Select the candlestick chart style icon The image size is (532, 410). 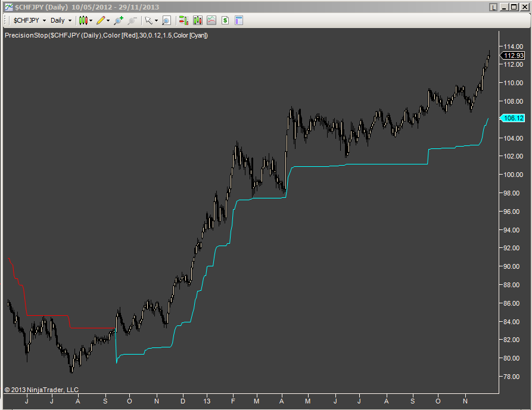(x=83, y=20)
